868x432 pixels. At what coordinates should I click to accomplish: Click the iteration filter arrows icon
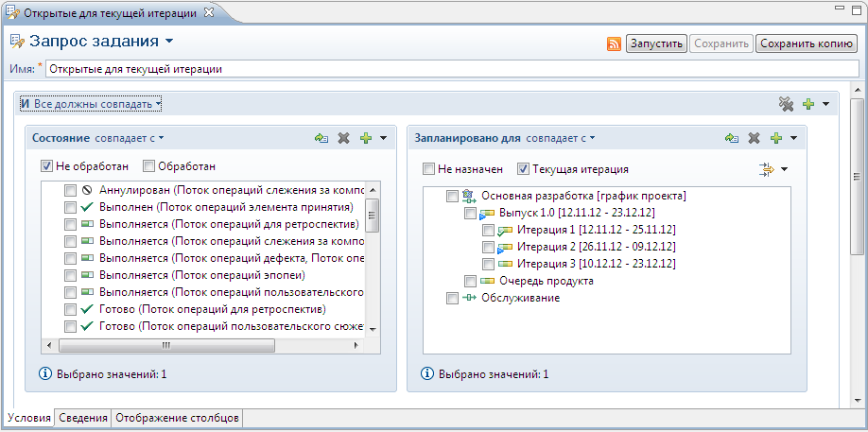click(x=767, y=169)
